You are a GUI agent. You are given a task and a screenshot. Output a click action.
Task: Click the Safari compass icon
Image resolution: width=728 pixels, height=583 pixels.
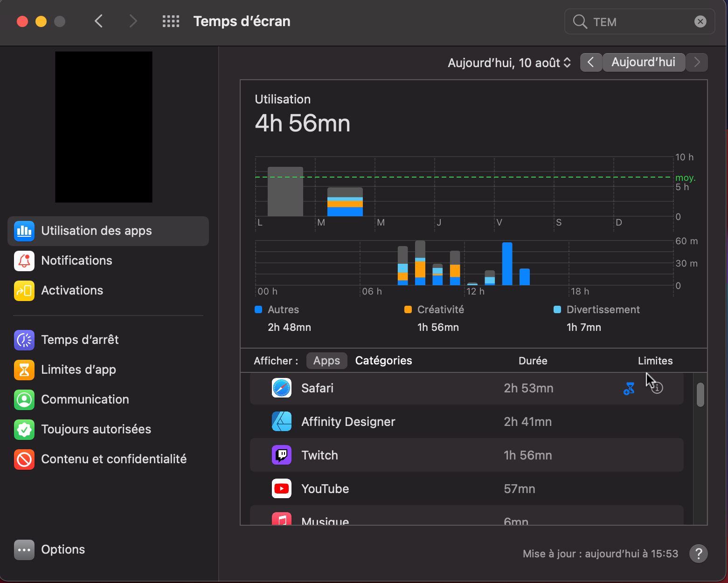(282, 388)
